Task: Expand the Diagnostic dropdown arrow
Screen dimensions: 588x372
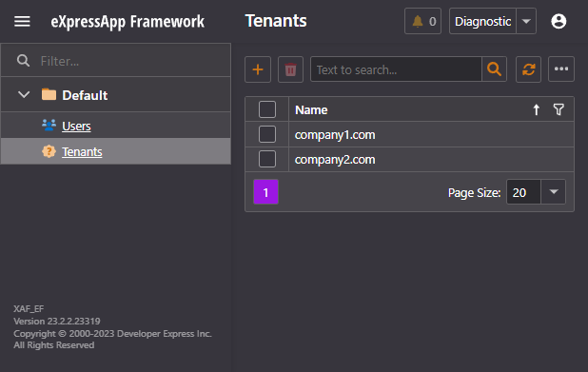Action: point(526,21)
